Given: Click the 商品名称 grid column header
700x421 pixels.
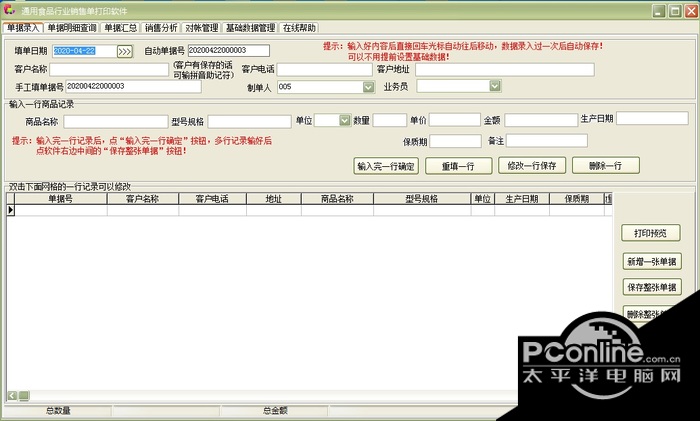Looking at the screenshot, I should click(x=338, y=199).
